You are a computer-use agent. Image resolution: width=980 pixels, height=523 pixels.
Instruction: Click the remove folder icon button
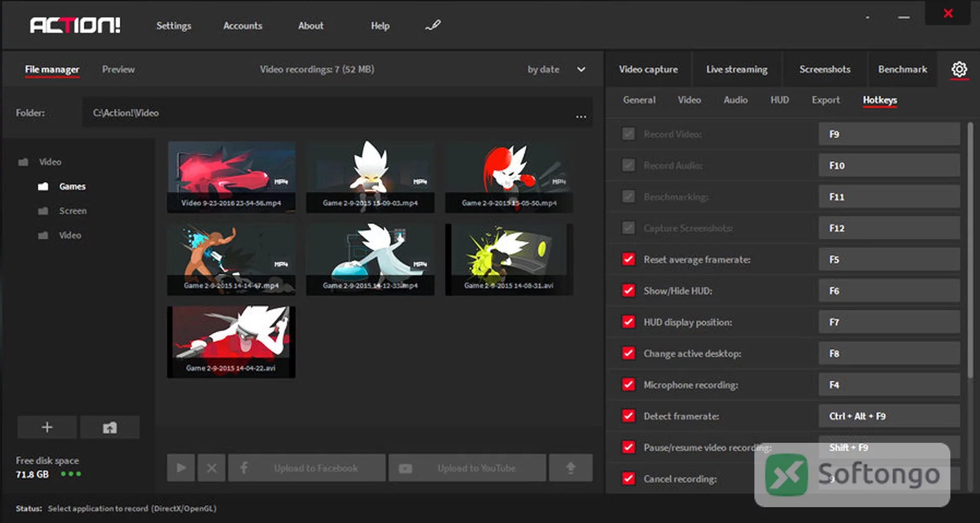[x=110, y=427]
